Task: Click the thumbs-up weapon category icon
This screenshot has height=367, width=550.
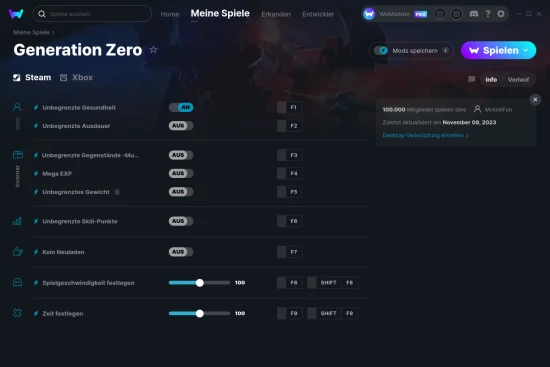Action: point(18,252)
